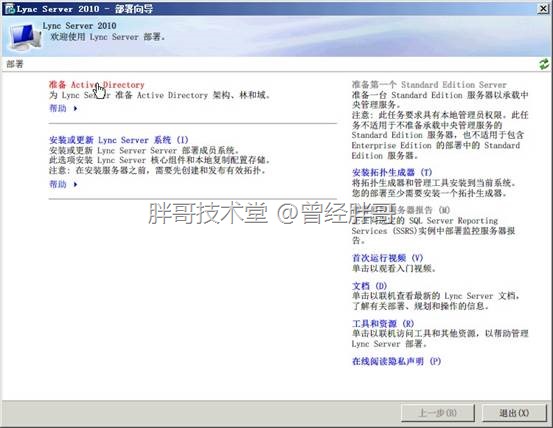Click text 您的部署至少需要安装一个拓扑生成器
The width and height of the screenshot is (553, 428).
pos(429,193)
